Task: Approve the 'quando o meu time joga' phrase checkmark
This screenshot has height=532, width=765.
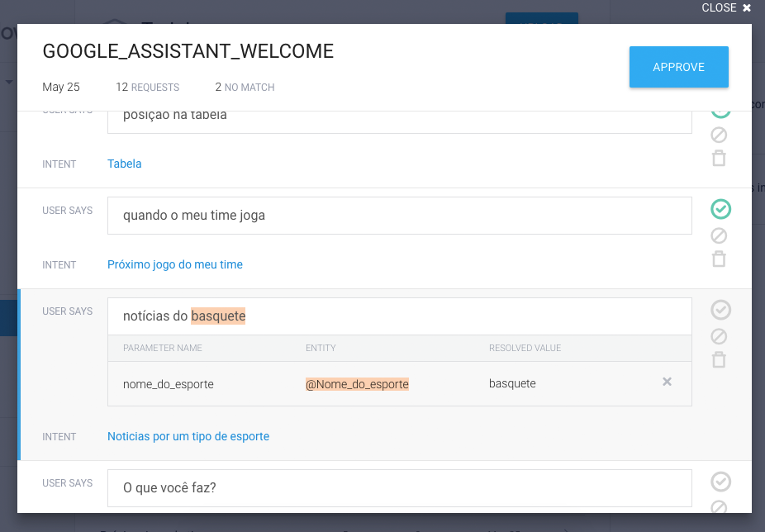Action: tap(720, 209)
